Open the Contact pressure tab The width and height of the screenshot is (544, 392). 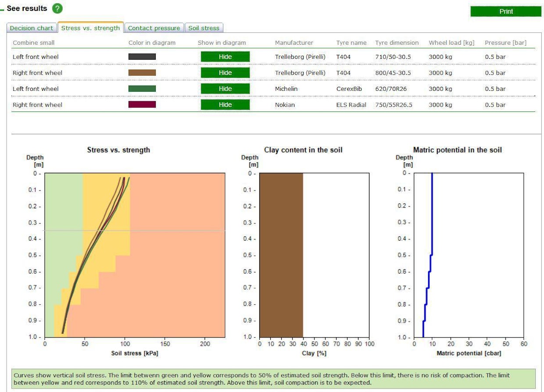(x=154, y=28)
